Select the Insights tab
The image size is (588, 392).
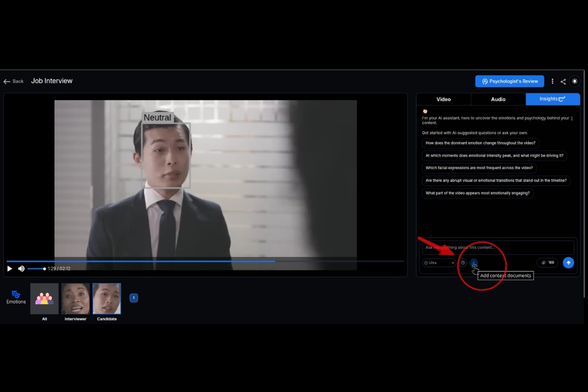click(x=553, y=99)
